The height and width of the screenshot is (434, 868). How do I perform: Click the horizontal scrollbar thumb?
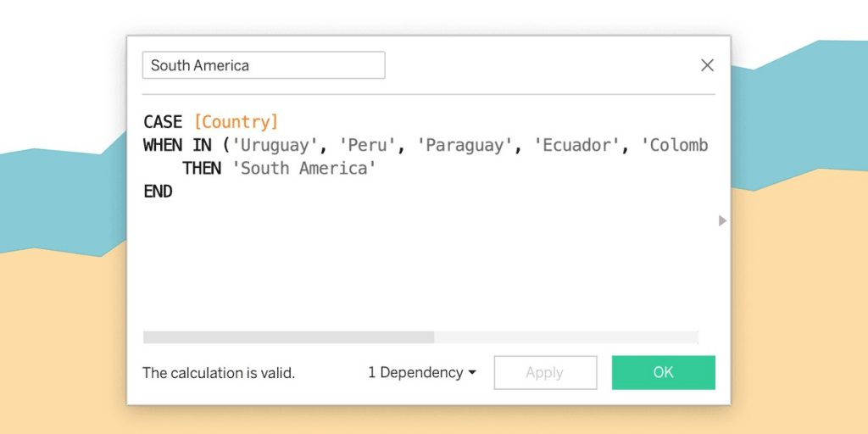pyautogui.click(x=288, y=337)
